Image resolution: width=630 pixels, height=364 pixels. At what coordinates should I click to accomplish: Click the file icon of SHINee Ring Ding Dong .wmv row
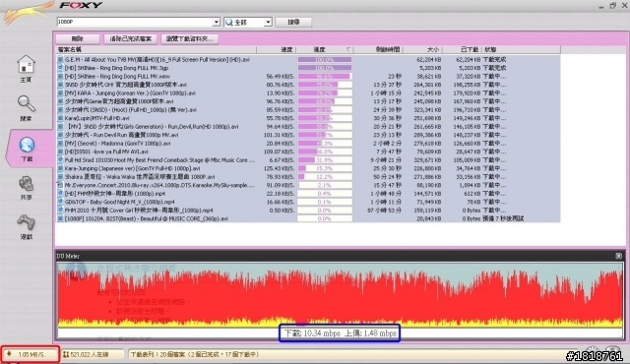[60, 77]
